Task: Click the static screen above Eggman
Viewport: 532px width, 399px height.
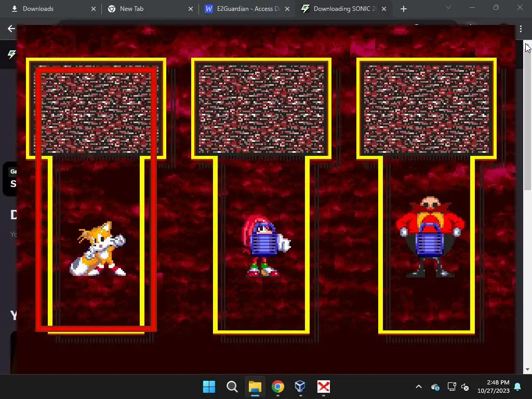Action: pyautogui.click(x=427, y=109)
